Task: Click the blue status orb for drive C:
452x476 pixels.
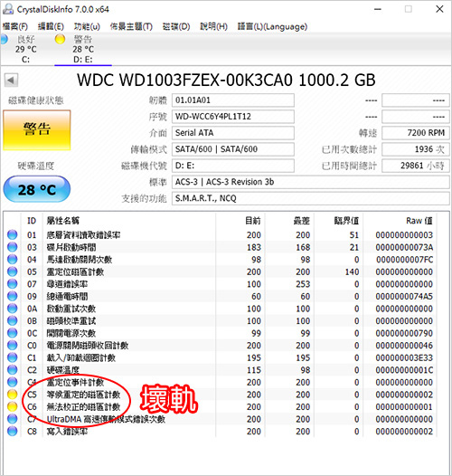Action: point(4,40)
